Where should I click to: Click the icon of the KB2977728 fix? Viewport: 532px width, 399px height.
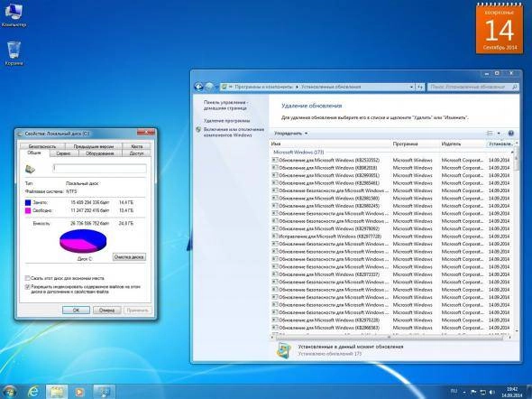[275, 236]
